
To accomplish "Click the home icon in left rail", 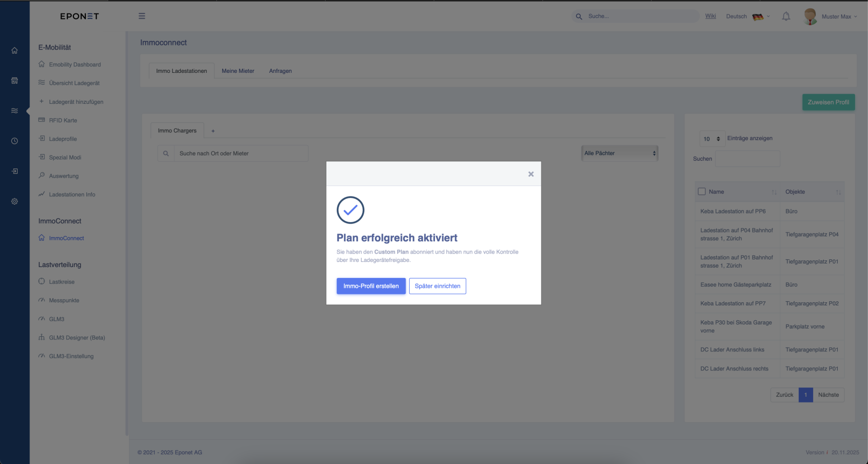I will tap(14, 51).
